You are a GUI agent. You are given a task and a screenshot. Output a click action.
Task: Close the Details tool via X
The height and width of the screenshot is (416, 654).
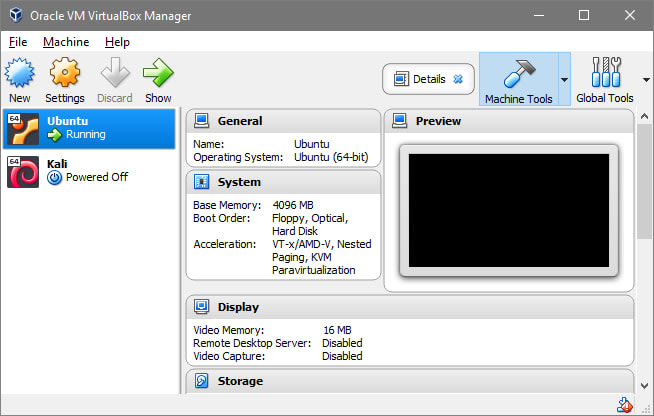coord(458,79)
